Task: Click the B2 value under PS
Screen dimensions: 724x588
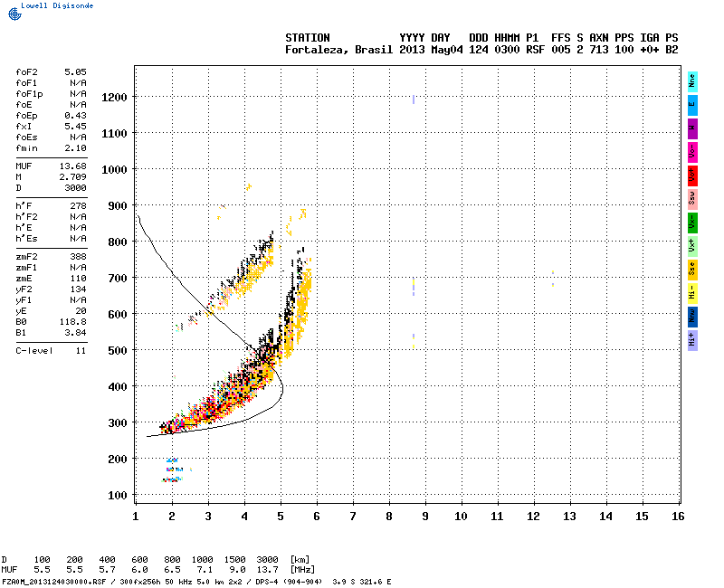Action: tap(672, 50)
